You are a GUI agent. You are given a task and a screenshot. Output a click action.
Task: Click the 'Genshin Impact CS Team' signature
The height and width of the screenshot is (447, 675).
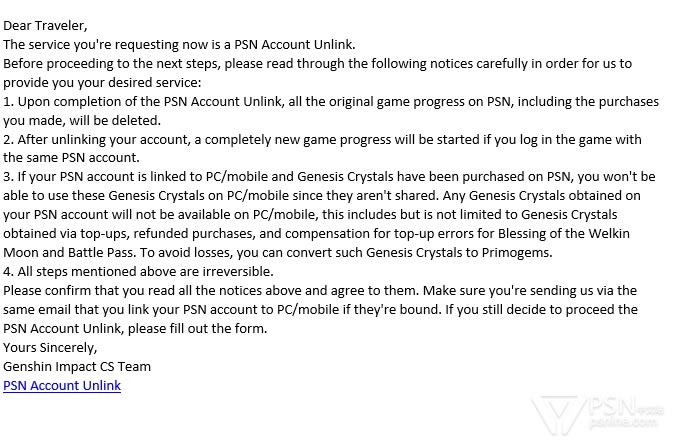pos(77,366)
